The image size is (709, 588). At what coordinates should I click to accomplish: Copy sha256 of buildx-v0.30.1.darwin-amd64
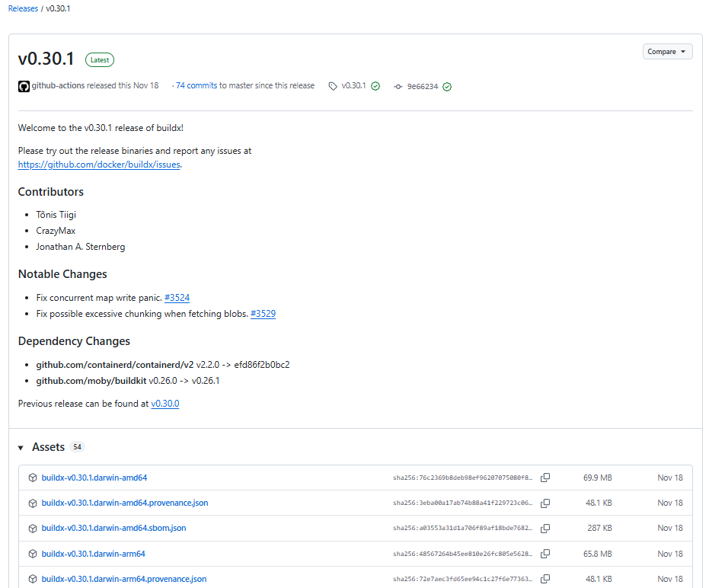(x=545, y=478)
